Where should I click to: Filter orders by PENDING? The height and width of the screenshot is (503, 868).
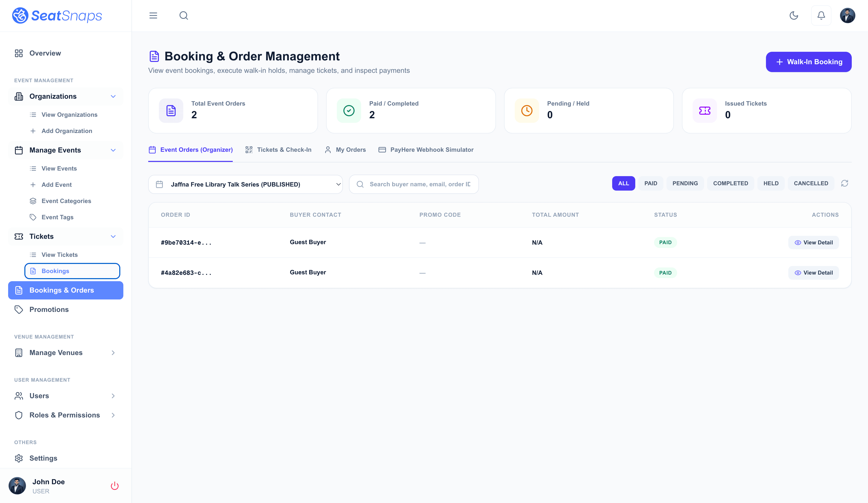tap(685, 183)
